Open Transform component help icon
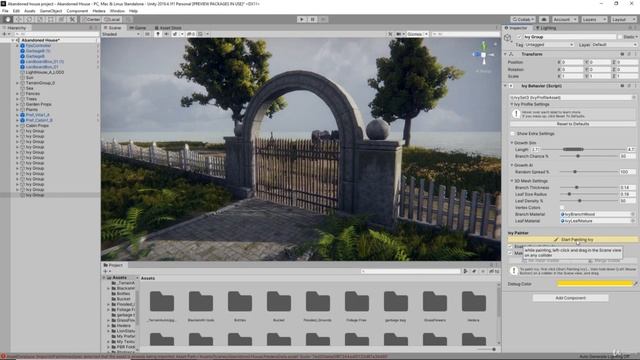Screen dimensions: 640x360 tap(622, 54)
